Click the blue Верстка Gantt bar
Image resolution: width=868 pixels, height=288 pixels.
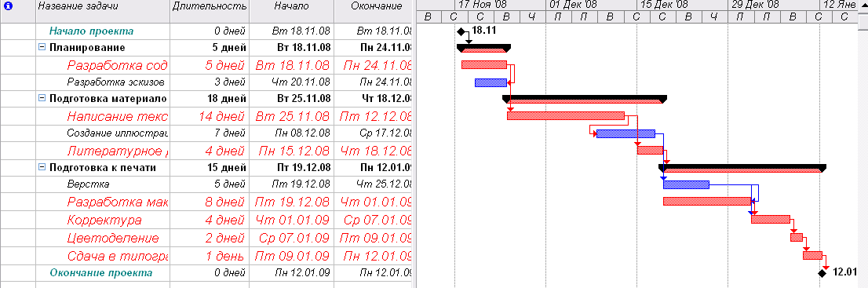pos(686,184)
